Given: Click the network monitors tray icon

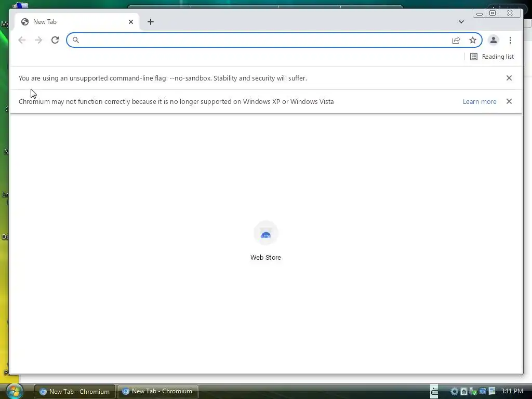Looking at the screenshot, I should tap(483, 392).
